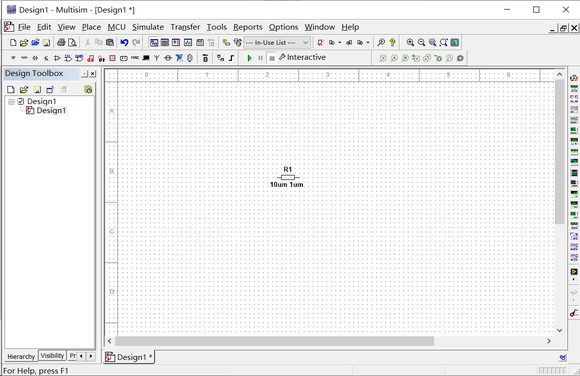
Task: Place a Basic resistor-family component
Action: point(24,58)
